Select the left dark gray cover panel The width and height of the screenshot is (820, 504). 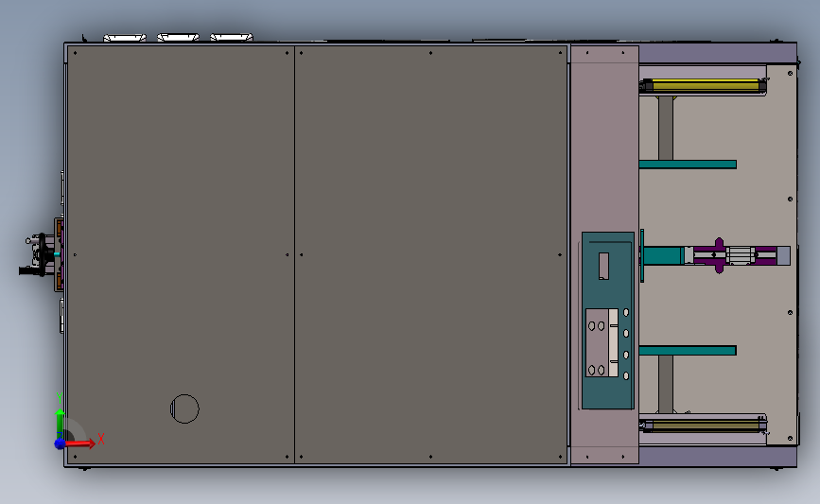click(181, 254)
